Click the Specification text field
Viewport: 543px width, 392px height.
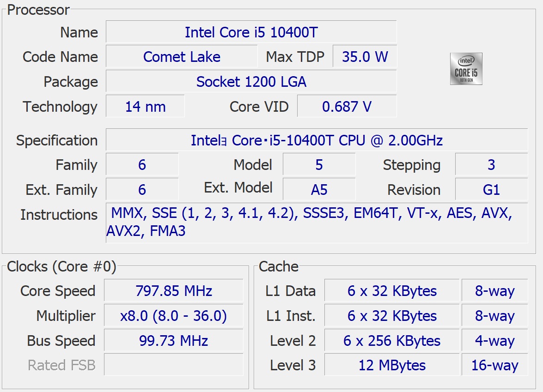[x=317, y=140]
